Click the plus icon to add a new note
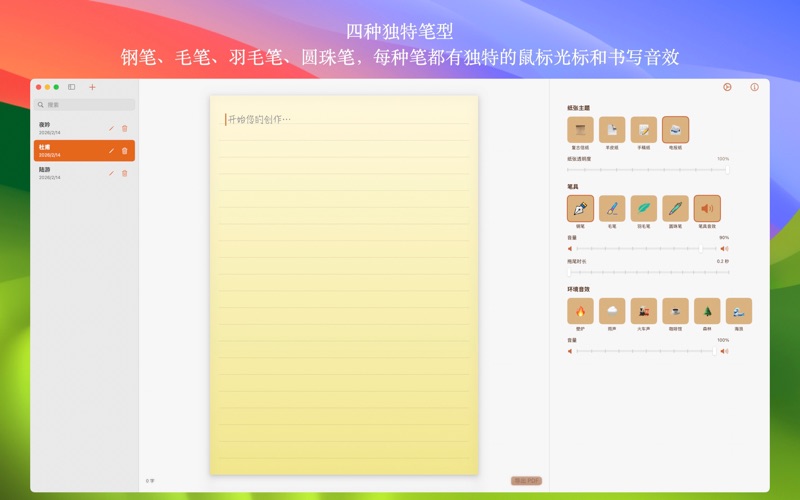The height and width of the screenshot is (500, 800). [x=92, y=87]
